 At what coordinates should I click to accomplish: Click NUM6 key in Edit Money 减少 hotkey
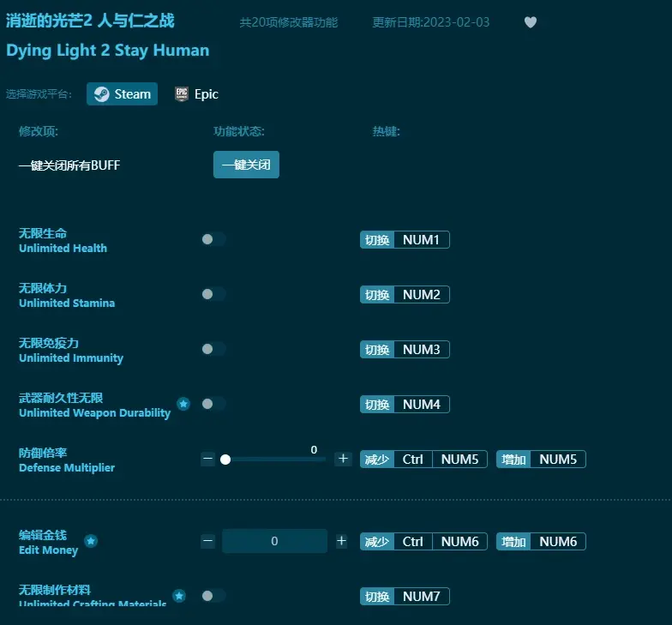459,542
